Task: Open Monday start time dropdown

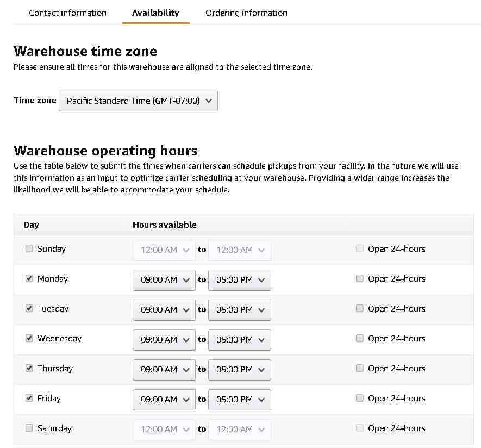Action: point(164,280)
